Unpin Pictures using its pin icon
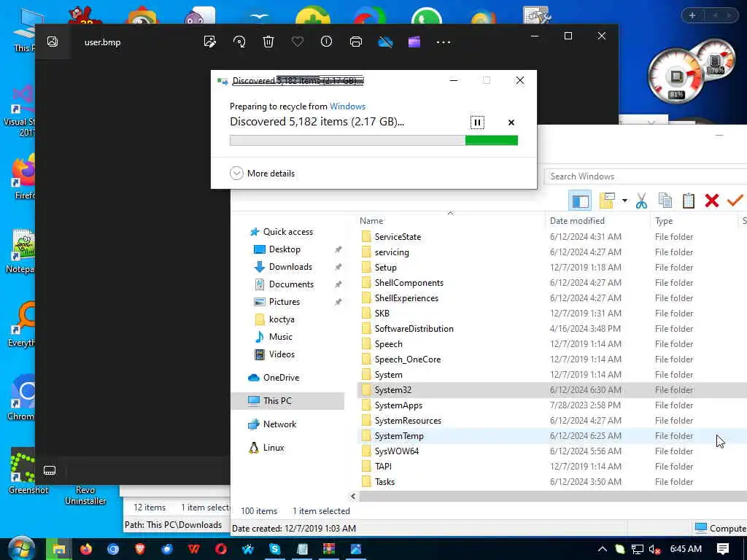Viewport: 747px width, 560px height. point(338,302)
